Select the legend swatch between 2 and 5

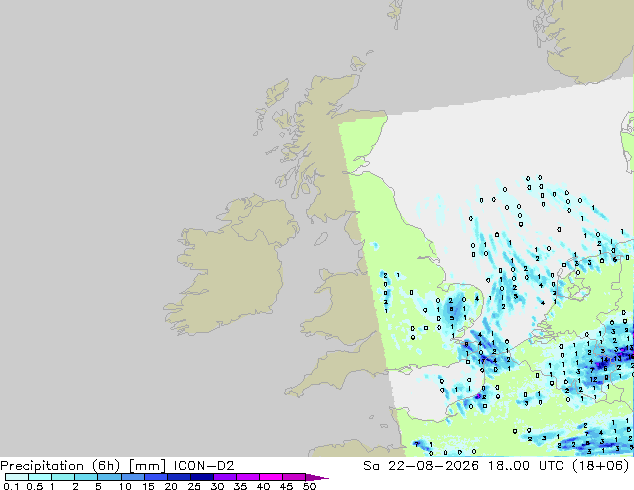[x=87, y=477]
